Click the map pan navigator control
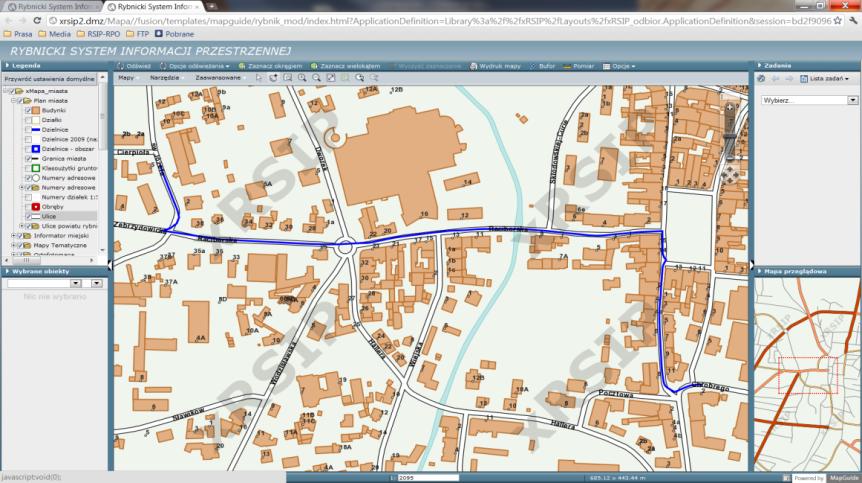Viewport: 862px width, 483px height. (x=730, y=175)
